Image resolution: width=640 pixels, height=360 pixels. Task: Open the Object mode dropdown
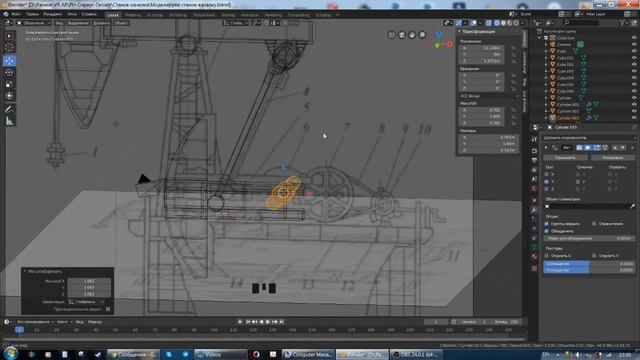(34, 23)
